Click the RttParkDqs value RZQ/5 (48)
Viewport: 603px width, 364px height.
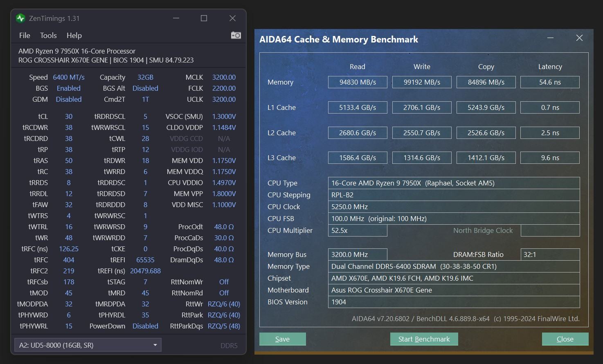click(224, 326)
